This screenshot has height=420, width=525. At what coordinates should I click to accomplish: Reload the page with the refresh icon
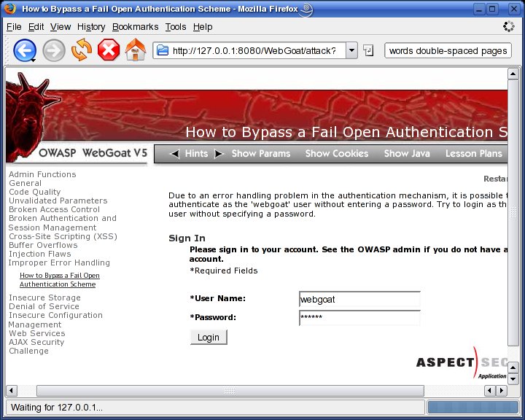[82, 50]
